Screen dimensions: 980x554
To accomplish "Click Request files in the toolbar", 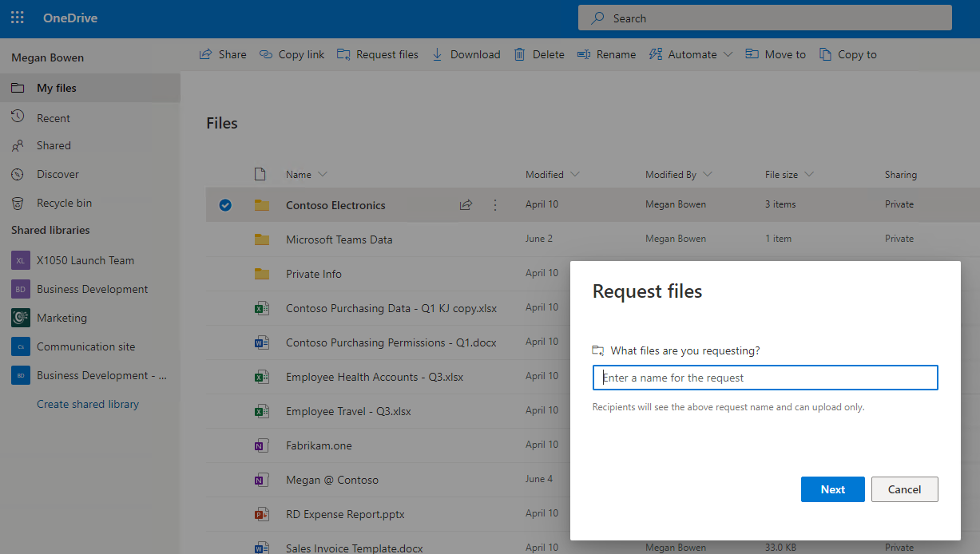I will pos(378,54).
